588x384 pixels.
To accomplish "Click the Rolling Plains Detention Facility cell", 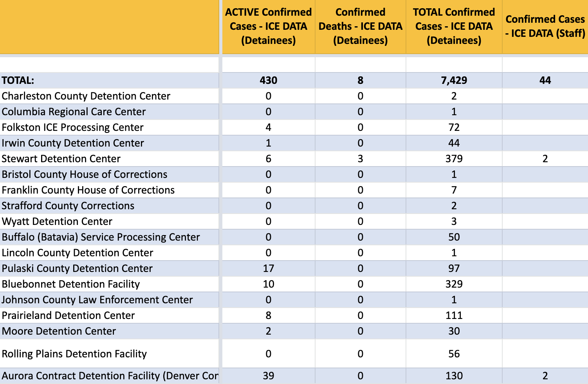I will [74, 354].
